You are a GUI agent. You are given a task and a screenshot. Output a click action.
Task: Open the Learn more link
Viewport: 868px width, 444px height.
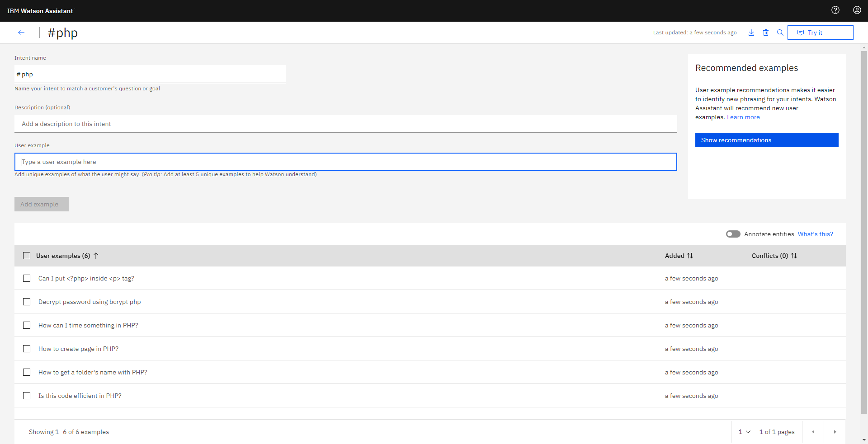(743, 117)
